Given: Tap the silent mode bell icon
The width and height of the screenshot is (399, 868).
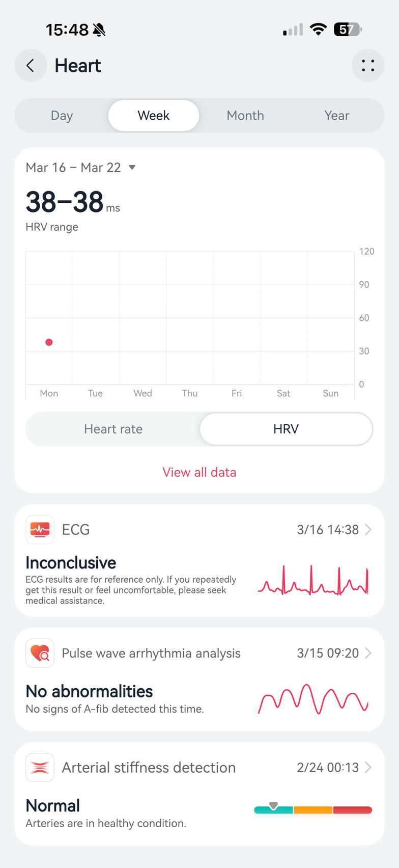Looking at the screenshot, I should click(99, 30).
